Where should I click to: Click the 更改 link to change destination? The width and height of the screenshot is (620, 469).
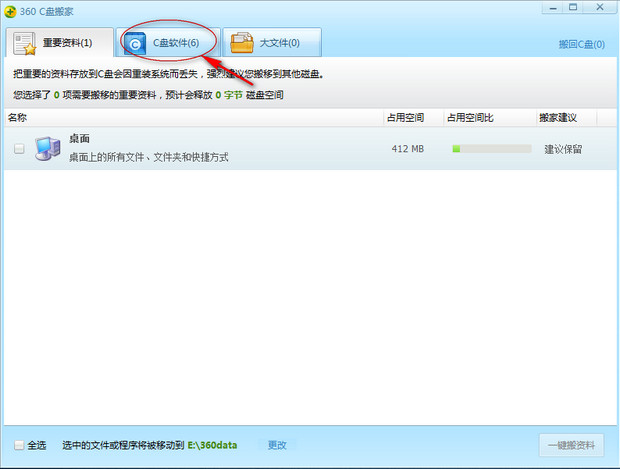[x=277, y=445]
